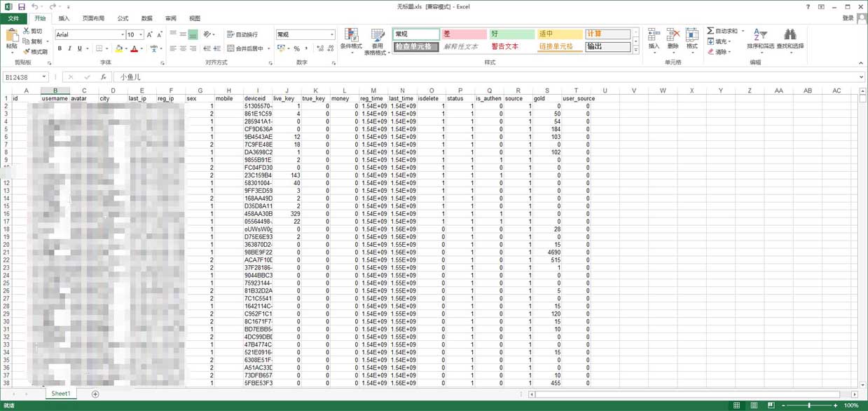This screenshot has width=868, height=411.
Task: Click the Insert cells (插入) icon
Action: [x=654, y=35]
